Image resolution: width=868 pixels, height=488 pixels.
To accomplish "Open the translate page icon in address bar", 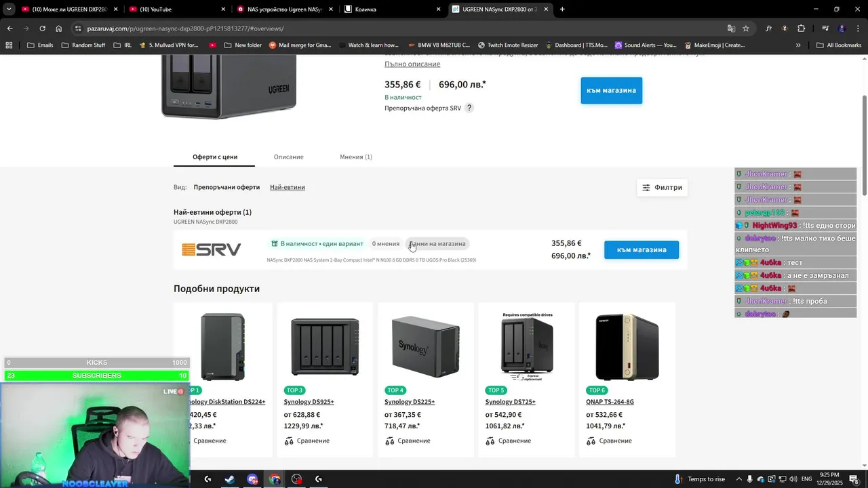I will click(x=731, y=28).
